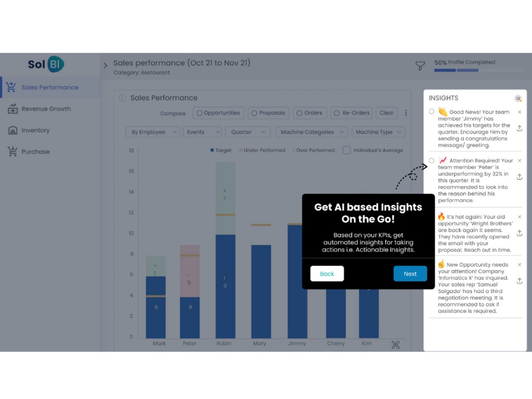This screenshot has height=399, width=532.
Task: Open Sales Performance cart icon in sidebar
Action: 11,87
